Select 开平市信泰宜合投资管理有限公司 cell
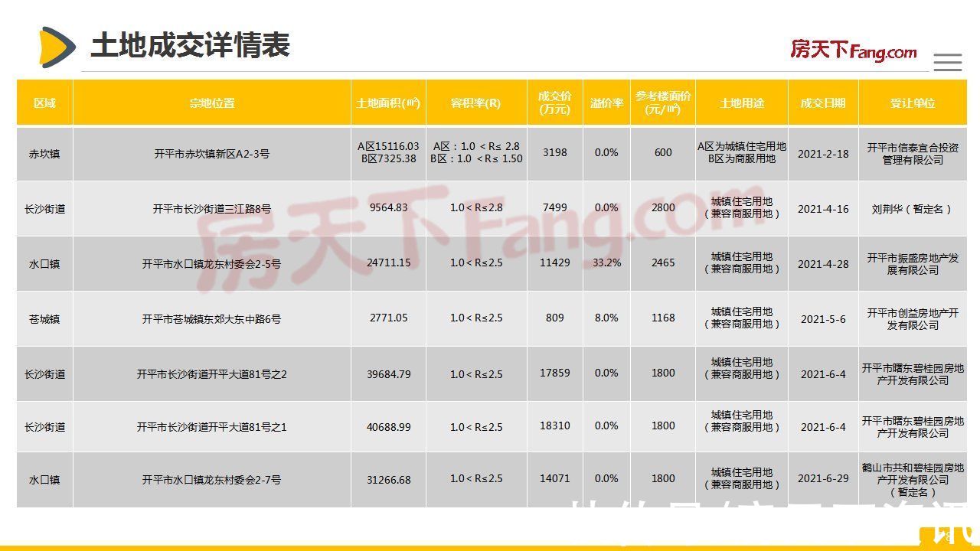This screenshot has width=980, height=551. pyautogui.click(x=913, y=154)
